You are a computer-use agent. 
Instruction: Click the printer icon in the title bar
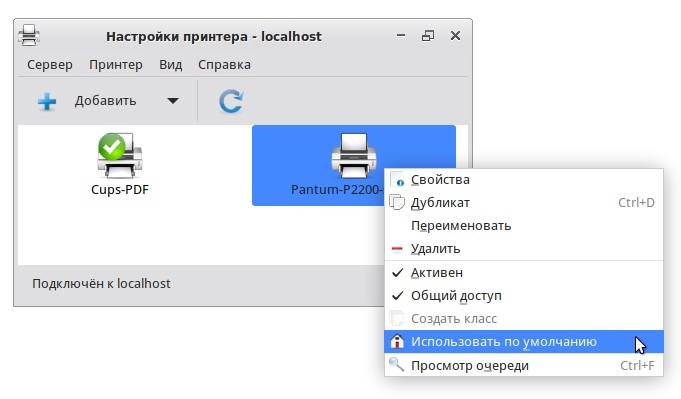click(29, 36)
